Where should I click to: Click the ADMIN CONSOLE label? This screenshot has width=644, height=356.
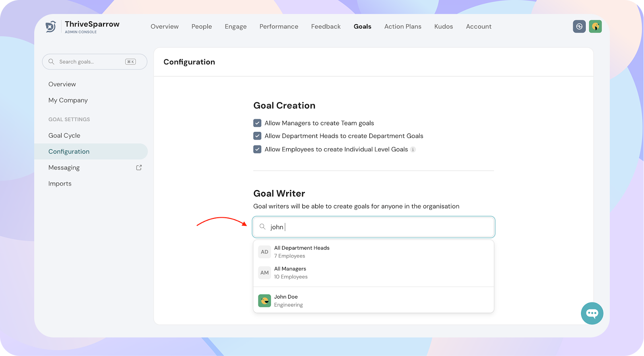coord(81,32)
